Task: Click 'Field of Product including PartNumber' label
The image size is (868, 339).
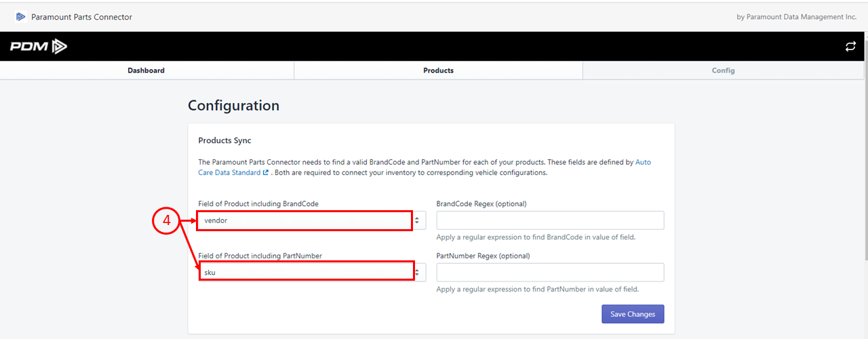Action: coord(260,256)
